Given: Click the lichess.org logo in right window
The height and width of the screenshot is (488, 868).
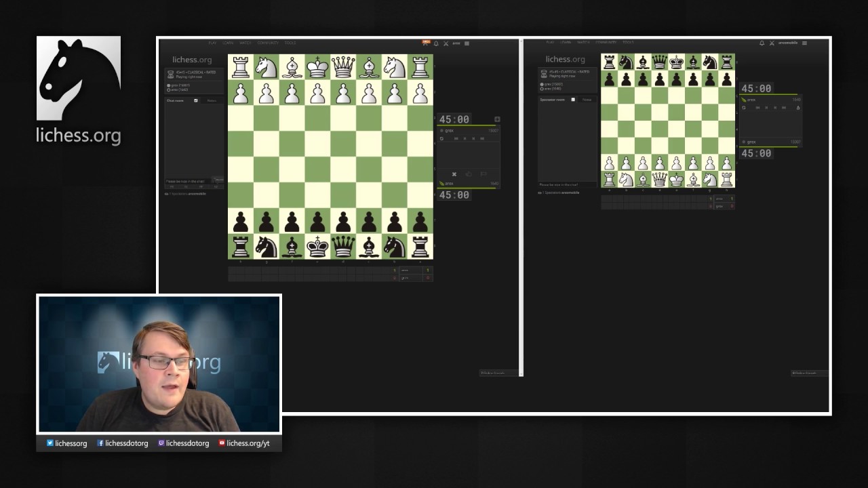Looking at the screenshot, I should [565, 59].
